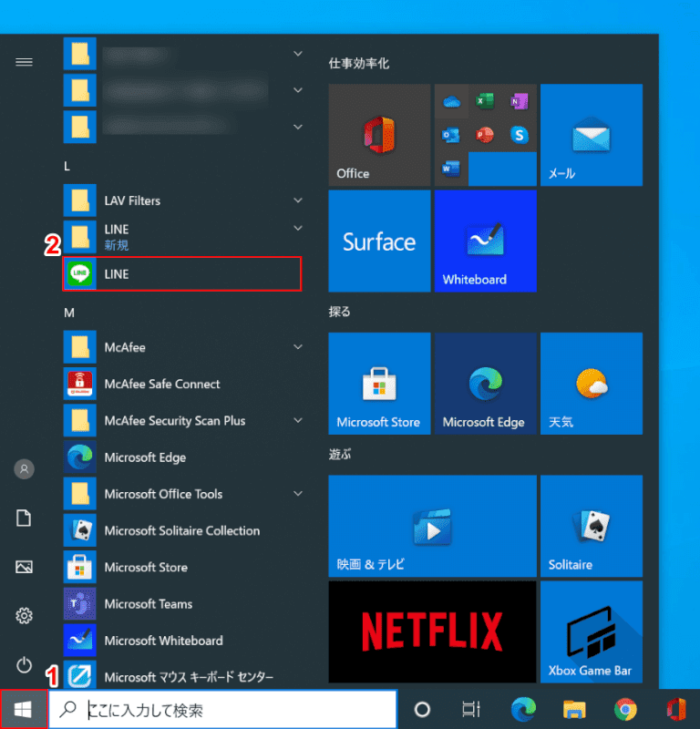The height and width of the screenshot is (729, 700).
Task: Jump via letter header L
Action: (67, 166)
